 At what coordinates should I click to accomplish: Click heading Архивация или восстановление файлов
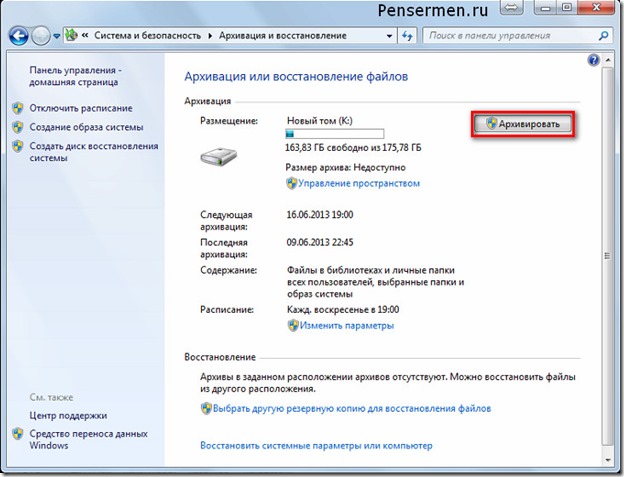pyautogui.click(x=296, y=76)
